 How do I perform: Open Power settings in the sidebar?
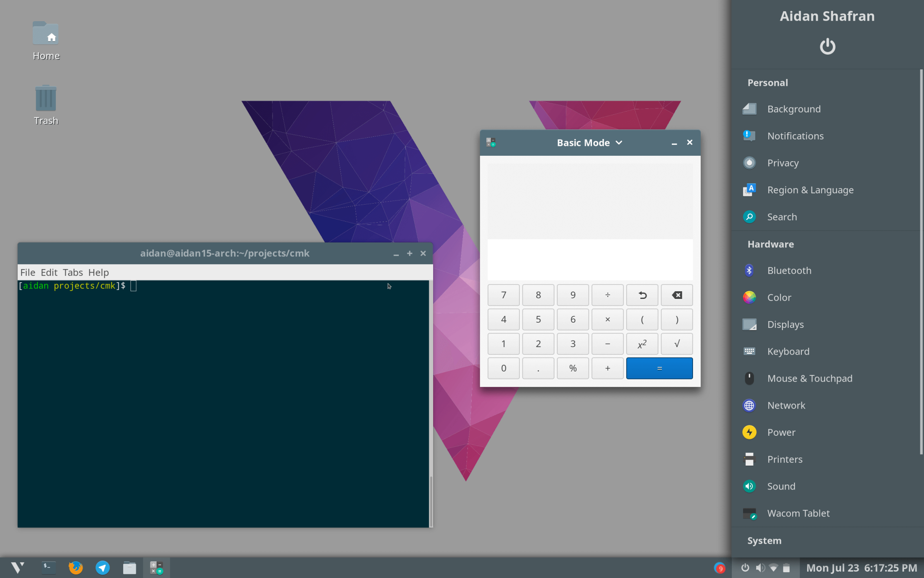point(781,432)
